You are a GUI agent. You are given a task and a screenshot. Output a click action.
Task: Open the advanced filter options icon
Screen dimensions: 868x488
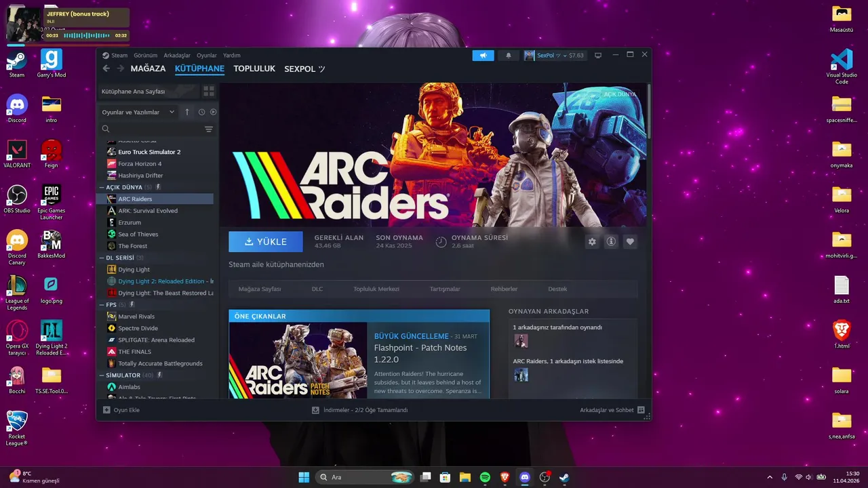[x=209, y=129]
